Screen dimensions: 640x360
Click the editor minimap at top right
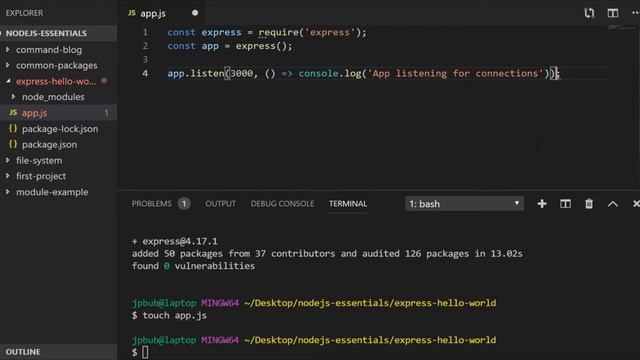(622, 27)
